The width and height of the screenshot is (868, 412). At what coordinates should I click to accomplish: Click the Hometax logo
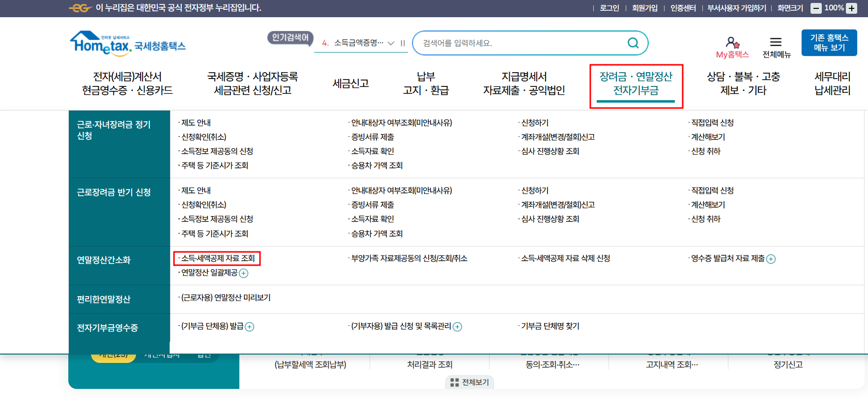(x=128, y=44)
